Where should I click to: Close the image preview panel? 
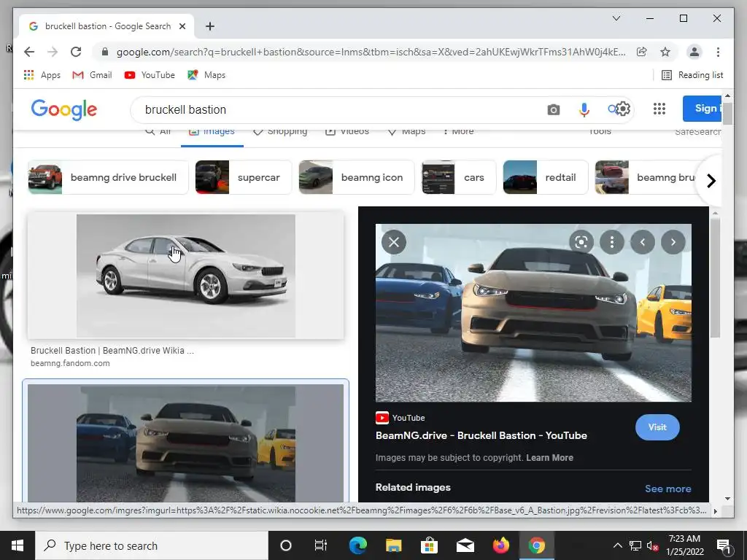coord(394,242)
